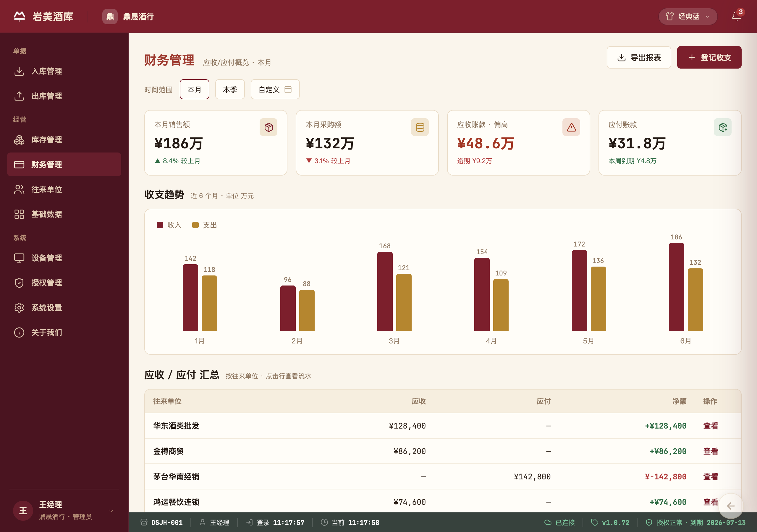757x532 pixels.
Task: Click the 3月 income bar labeled 168
Action: [385, 291]
